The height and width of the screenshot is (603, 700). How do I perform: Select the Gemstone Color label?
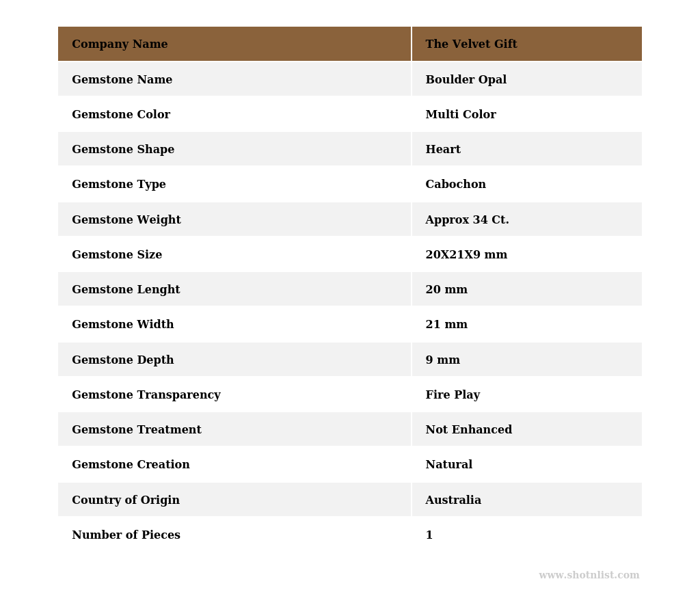[121, 115]
